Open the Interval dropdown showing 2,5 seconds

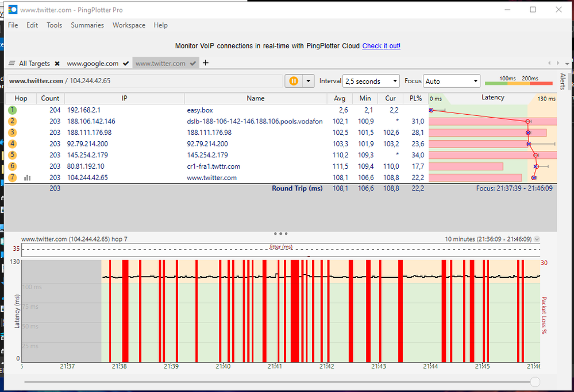coord(371,81)
